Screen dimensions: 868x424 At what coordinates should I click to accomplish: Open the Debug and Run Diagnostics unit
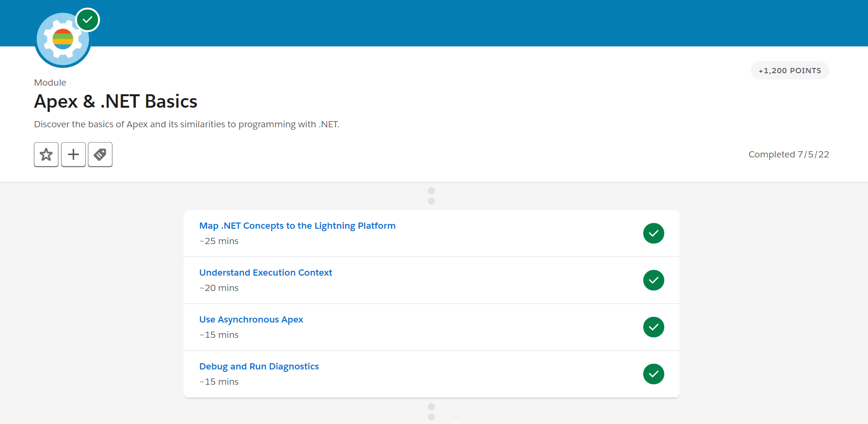pos(259,367)
